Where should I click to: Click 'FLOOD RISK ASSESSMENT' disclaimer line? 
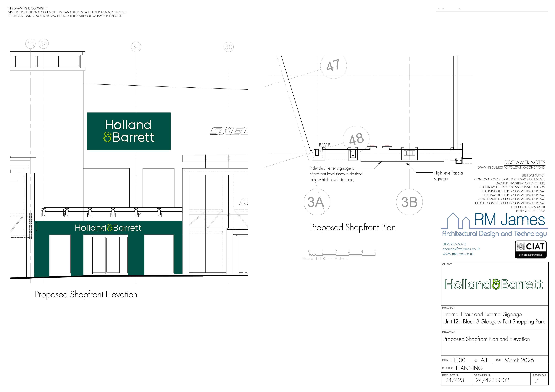point(528,207)
